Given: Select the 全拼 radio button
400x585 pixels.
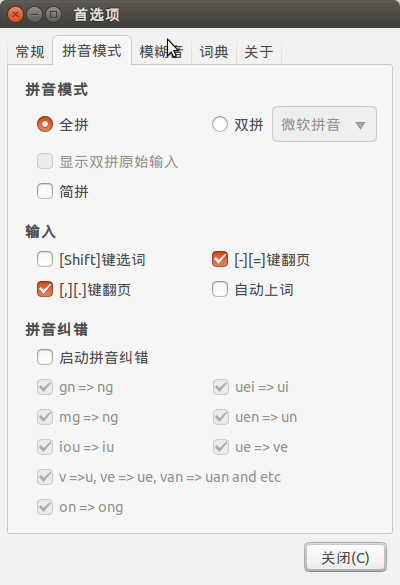Looking at the screenshot, I should click(45, 124).
